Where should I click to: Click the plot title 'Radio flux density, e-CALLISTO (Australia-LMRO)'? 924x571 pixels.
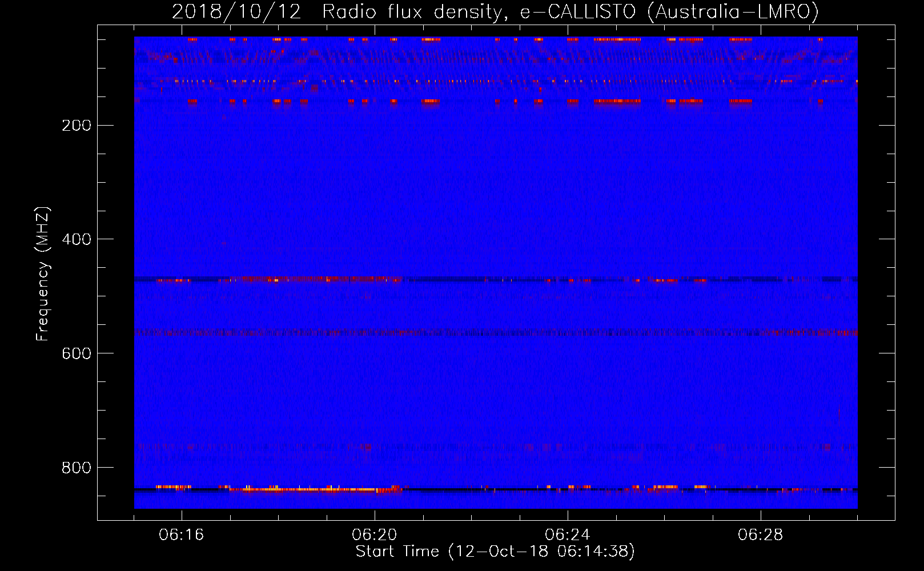pos(571,11)
